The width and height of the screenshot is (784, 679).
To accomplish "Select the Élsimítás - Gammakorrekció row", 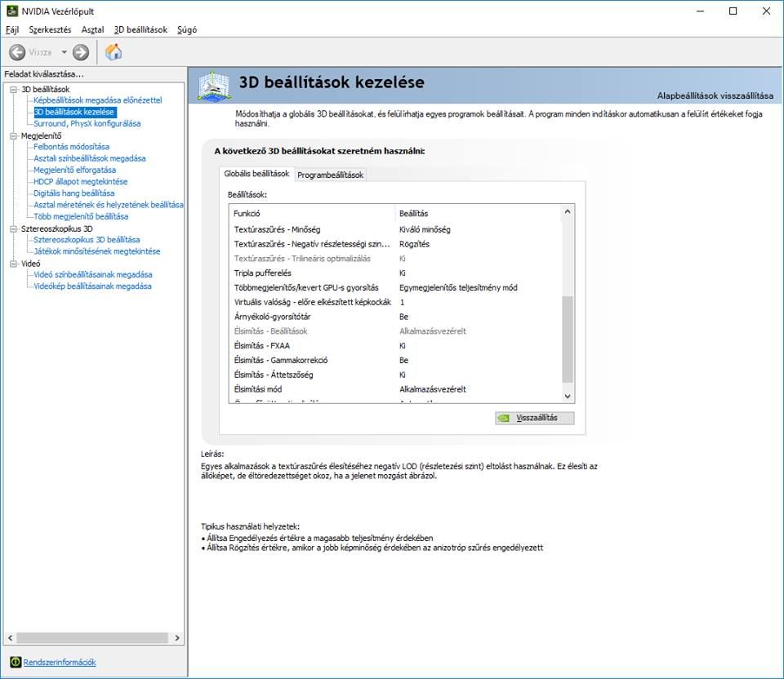I will 395,360.
